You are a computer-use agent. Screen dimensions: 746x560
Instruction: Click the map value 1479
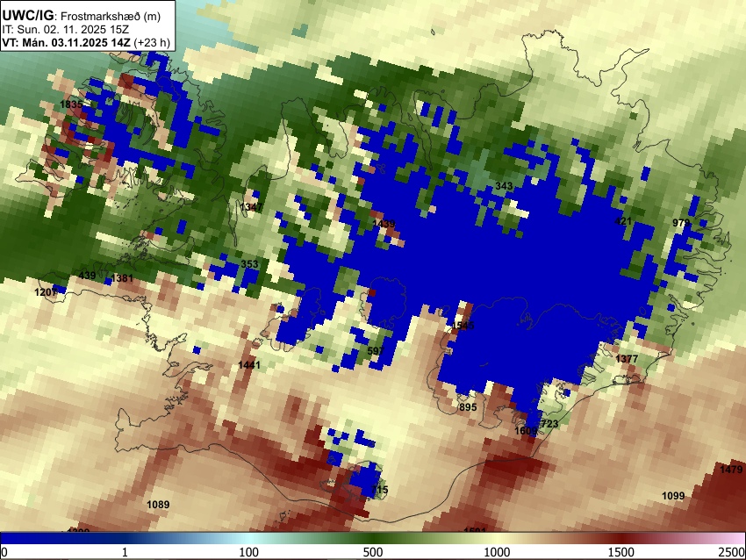[731, 470]
